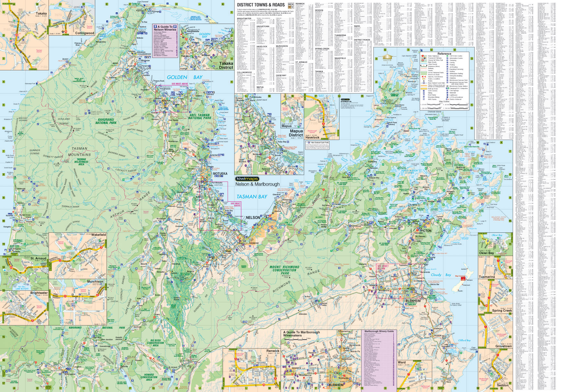Click the 'TASMAN BAY' sea label
This screenshot has width=561, height=392.
[252, 196]
